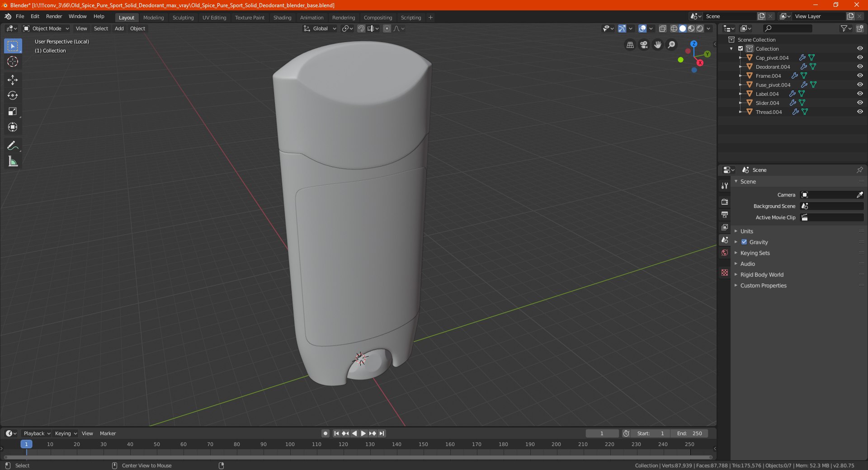Open the viewport Add menu
The height and width of the screenshot is (470, 868).
coord(119,28)
